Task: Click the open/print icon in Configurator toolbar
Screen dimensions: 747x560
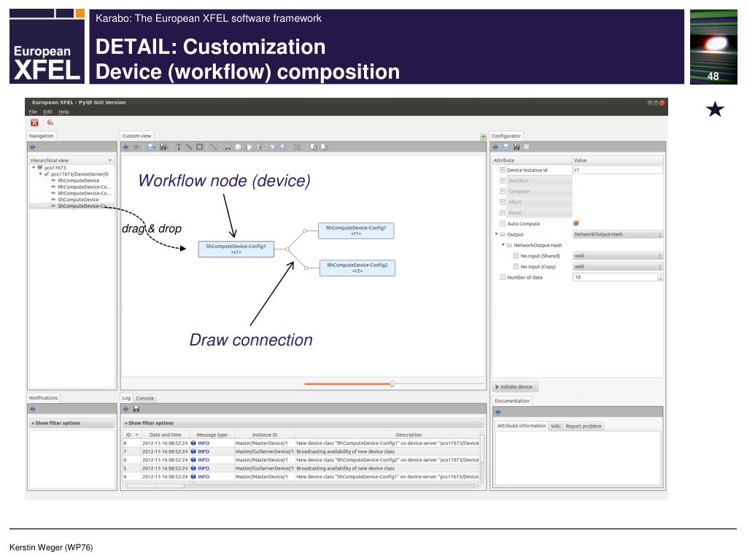Action: click(506, 147)
